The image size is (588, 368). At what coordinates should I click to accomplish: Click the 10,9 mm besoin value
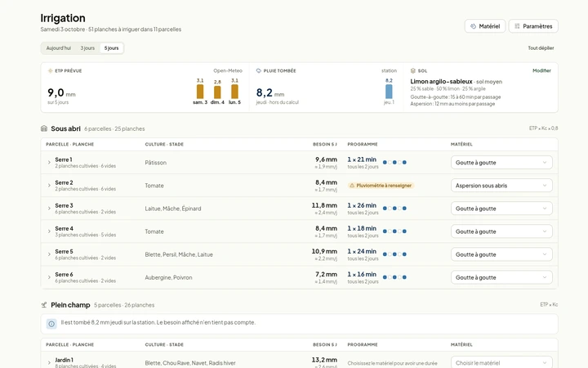[324, 251]
